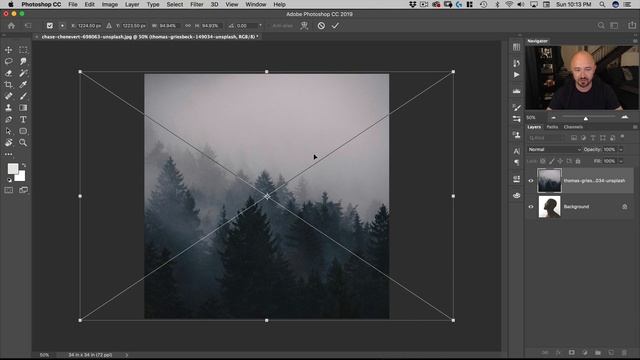This screenshot has width=640, height=360.
Task: Select the Move tool
Action: (x=8, y=50)
